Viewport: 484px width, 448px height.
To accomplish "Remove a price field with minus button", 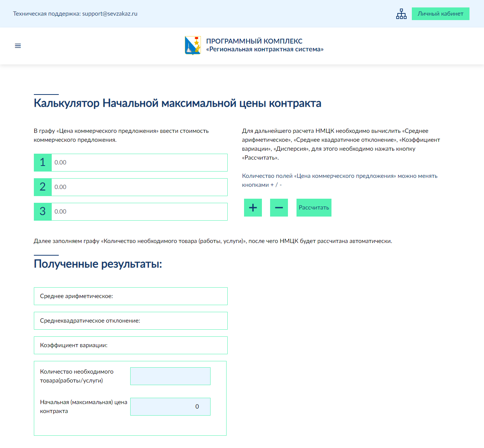I will click(x=279, y=208).
